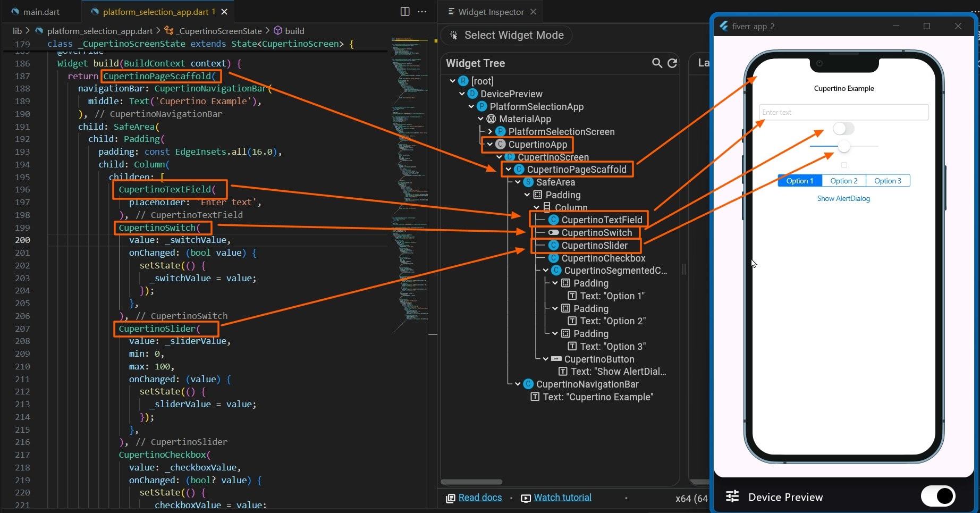This screenshot has width=980, height=513.
Task: Click the Cupertino slider thumb in preview
Action: click(x=844, y=146)
